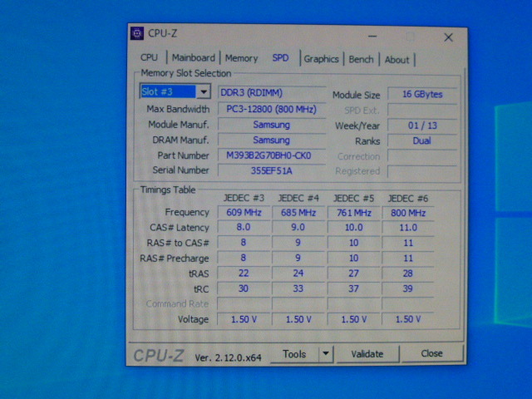Click the Serial Number label
Image resolution: width=532 pixels, height=399 pixels.
click(x=181, y=170)
